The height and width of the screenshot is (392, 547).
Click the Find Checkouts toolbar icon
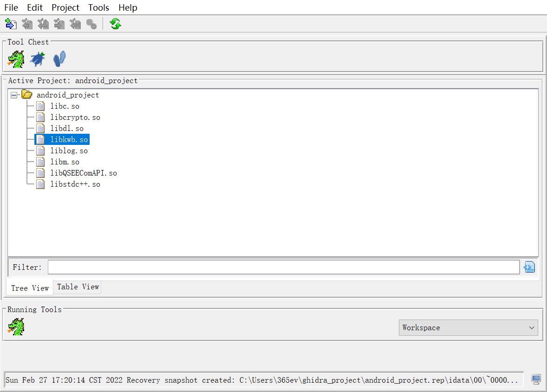[91, 24]
